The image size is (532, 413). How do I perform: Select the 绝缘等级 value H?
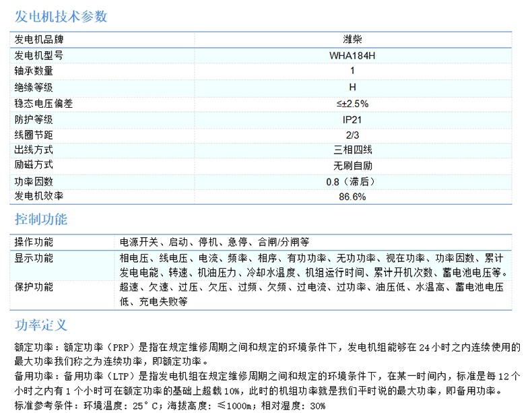(x=352, y=87)
